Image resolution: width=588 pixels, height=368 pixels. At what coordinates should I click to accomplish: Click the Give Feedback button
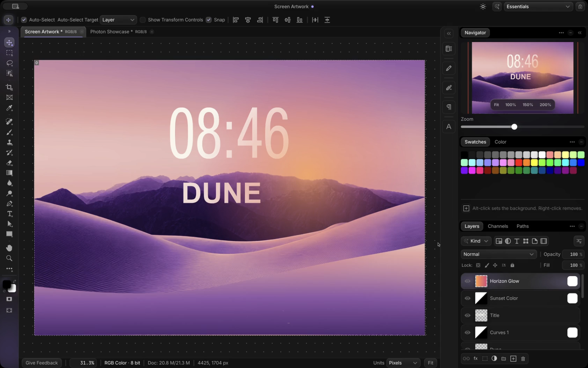coord(42,363)
